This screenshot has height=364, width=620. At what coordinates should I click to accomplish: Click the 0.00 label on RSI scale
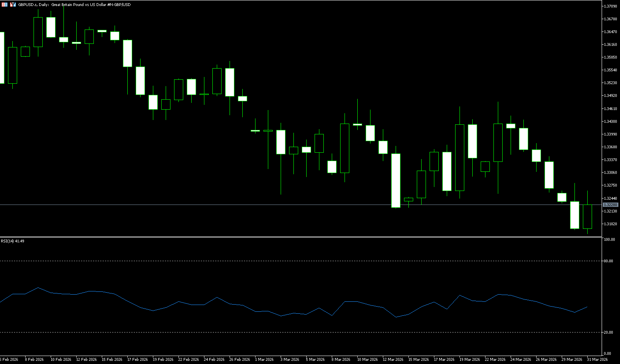pos(607,354)
